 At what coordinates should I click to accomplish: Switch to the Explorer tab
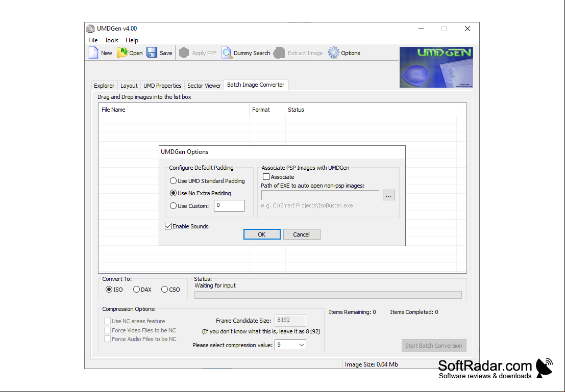coord(104,86)
